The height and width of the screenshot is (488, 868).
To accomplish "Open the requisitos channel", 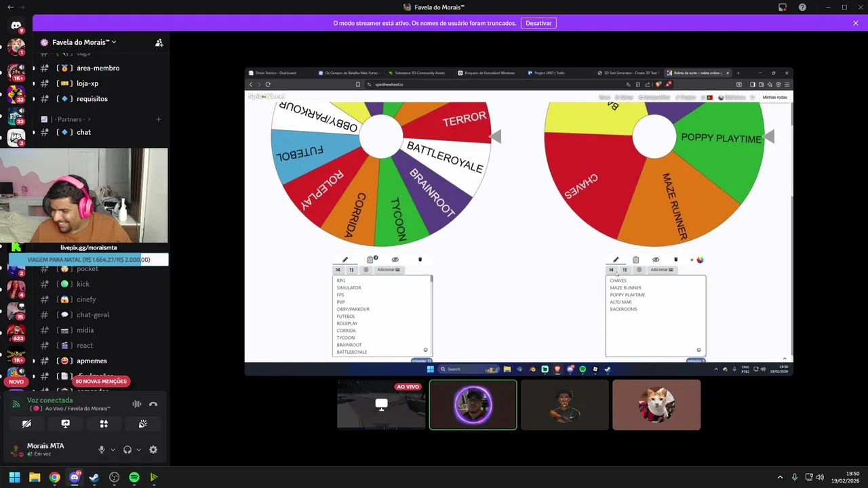I will 92,99.
